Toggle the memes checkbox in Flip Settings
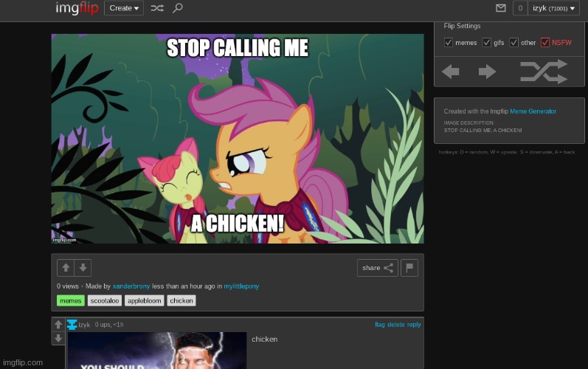Image resolution: width=588 pixels, height=369 pixels. point(448,42)
